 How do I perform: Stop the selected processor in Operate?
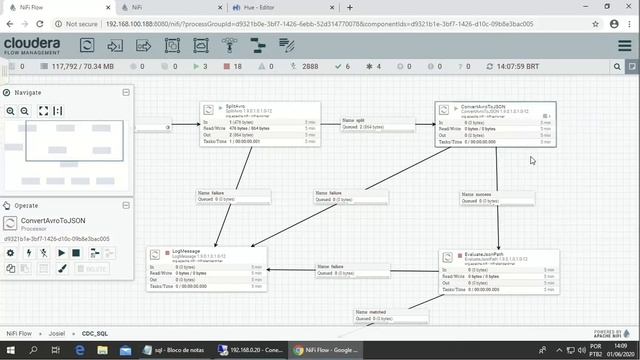(x=76, y=253)
